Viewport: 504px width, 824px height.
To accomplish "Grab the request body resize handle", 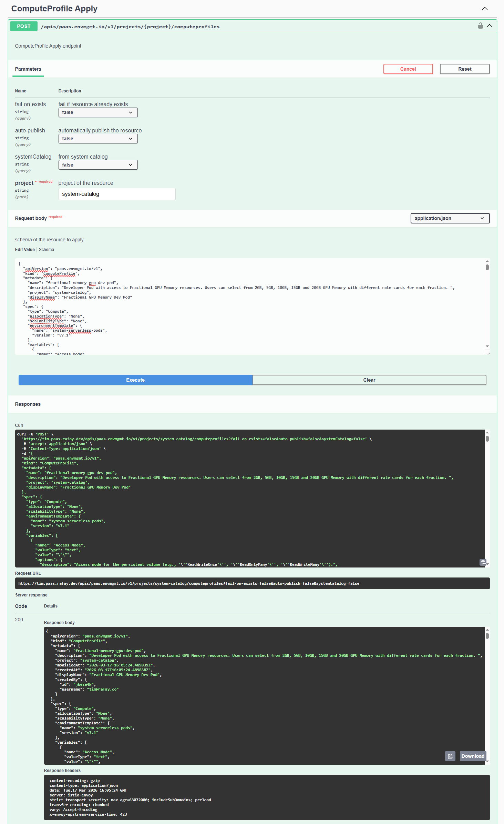I will (487, 352).
